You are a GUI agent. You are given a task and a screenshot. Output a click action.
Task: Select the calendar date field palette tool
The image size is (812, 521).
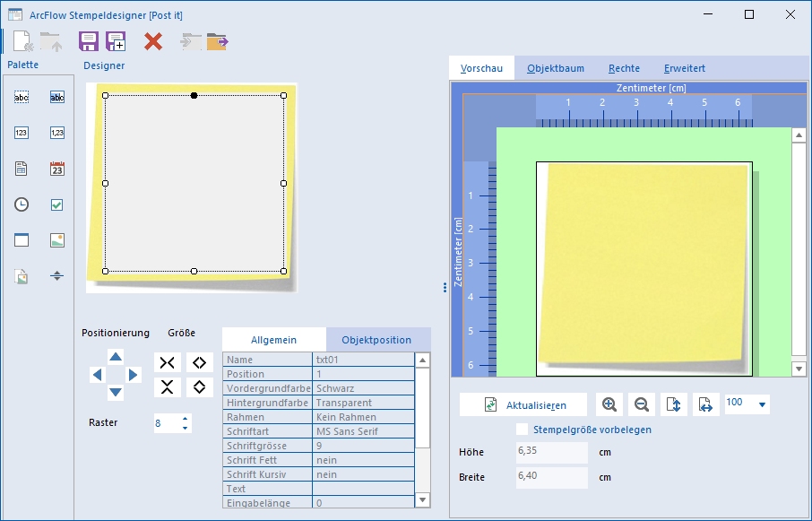pyautogui.click(x=57, y=169)
